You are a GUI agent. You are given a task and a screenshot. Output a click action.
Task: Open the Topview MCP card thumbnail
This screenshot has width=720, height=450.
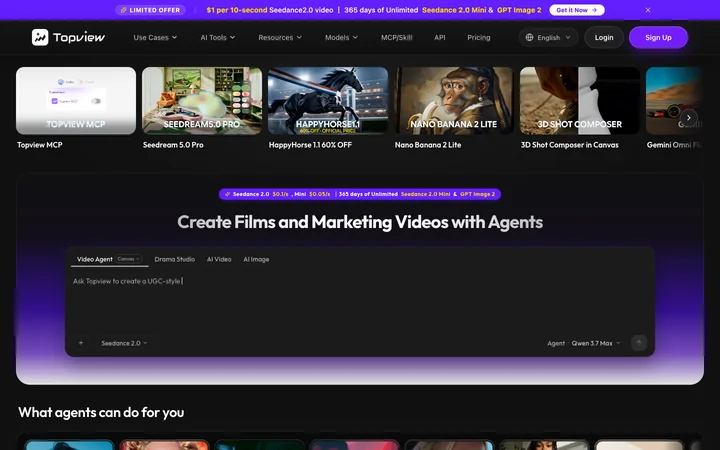pos(76,101)
